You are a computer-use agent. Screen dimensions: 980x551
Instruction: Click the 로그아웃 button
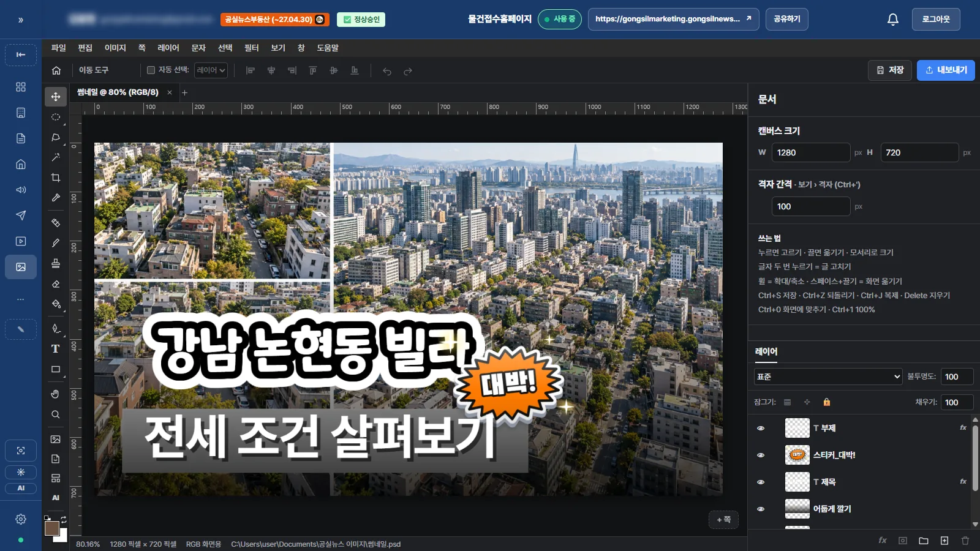pos(936,19)
